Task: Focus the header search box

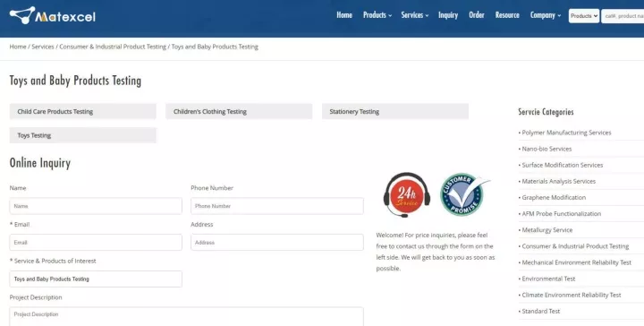Action: coord(623,16)
